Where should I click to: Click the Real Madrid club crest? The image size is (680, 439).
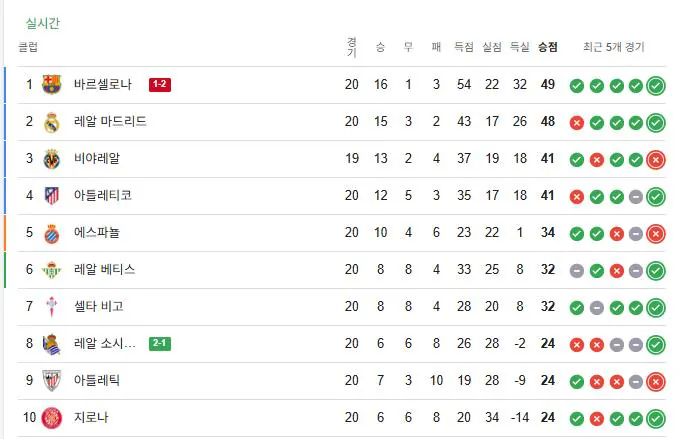click(52, 122)
